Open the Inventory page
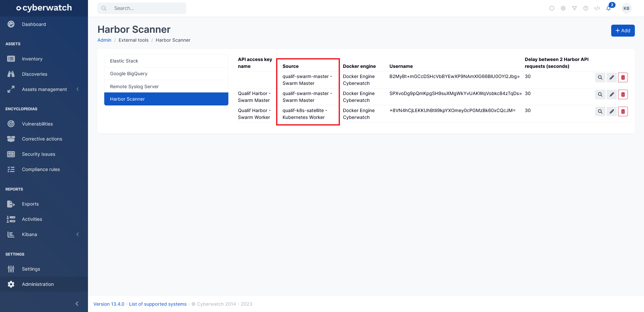The width and height of the screenshot is (644, 312). coord(32,59)
